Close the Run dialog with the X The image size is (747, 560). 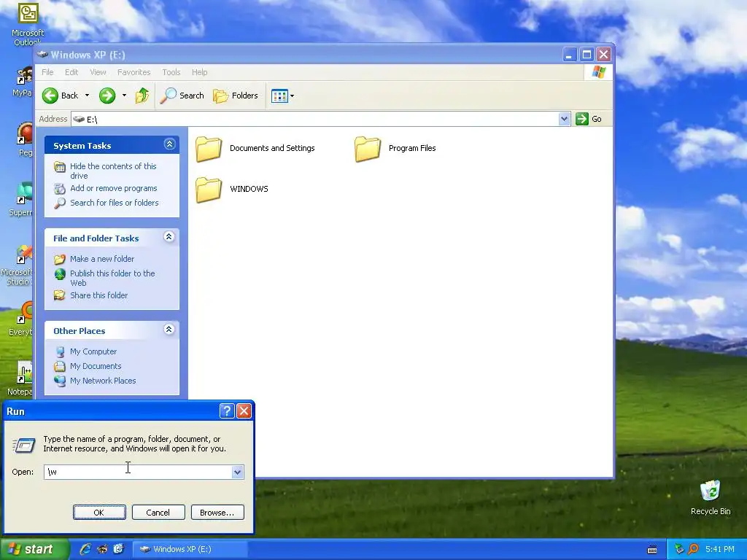click(x=244, y=411)
